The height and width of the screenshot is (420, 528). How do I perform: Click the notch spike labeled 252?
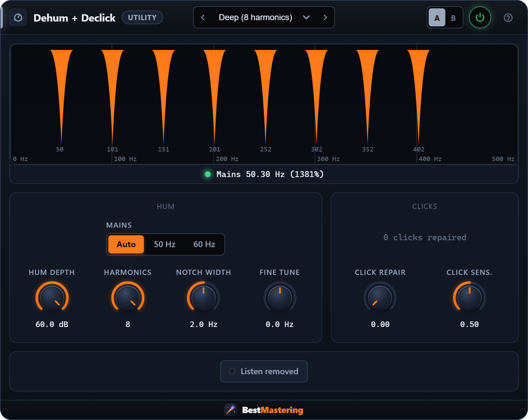pyautogui.click(x=266, y=96)
